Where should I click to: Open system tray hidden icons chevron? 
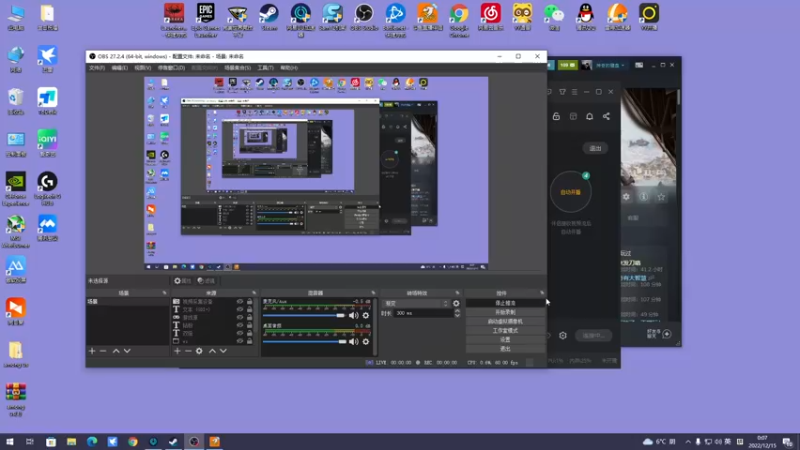pos(688,442)
